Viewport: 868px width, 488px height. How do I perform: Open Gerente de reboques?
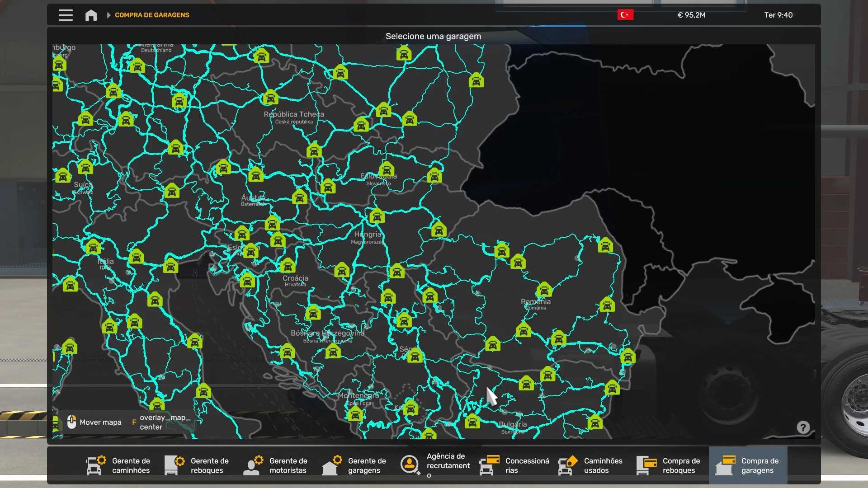tap(198, 465)
